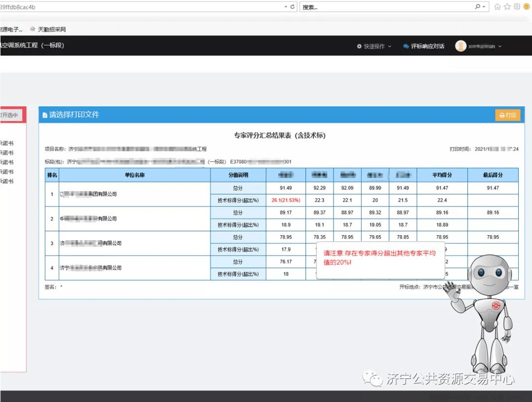The width and height of the screenshot is (532, 402).
Task: Click the search magnifier icon
Action: [x=477, y=6]
